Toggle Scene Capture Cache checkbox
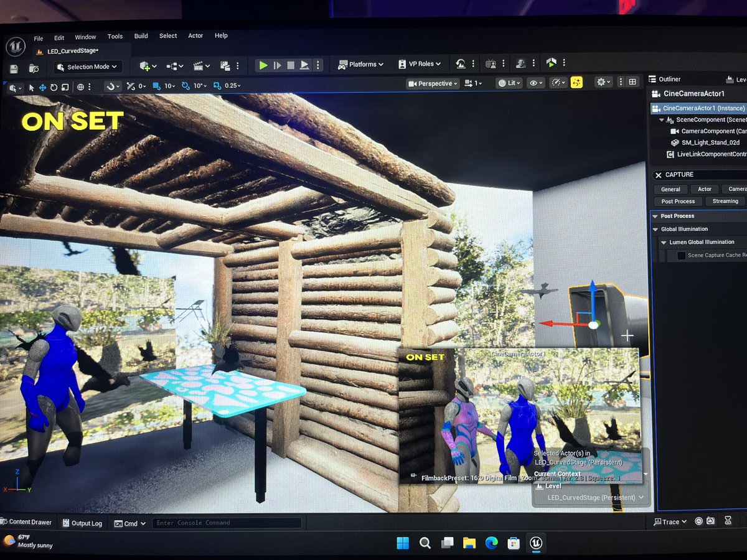This screenshot has height=560, width=747. pos(681,256)
